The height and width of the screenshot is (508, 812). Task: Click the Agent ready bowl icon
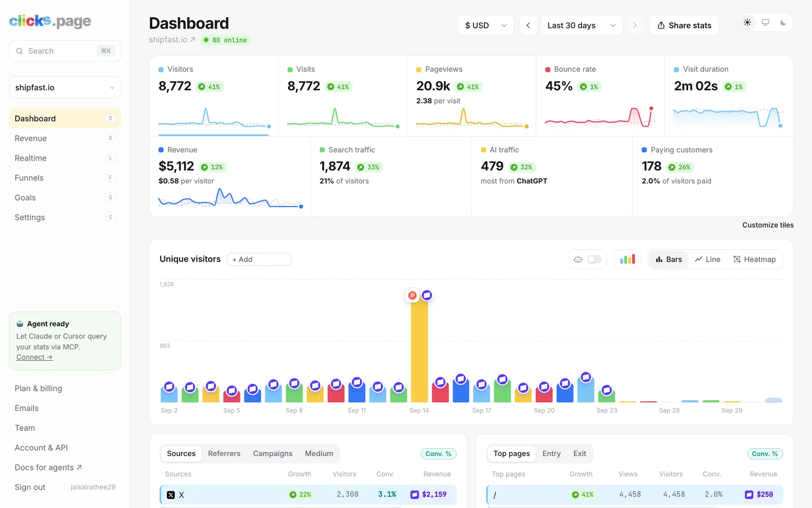pos(20,324)
